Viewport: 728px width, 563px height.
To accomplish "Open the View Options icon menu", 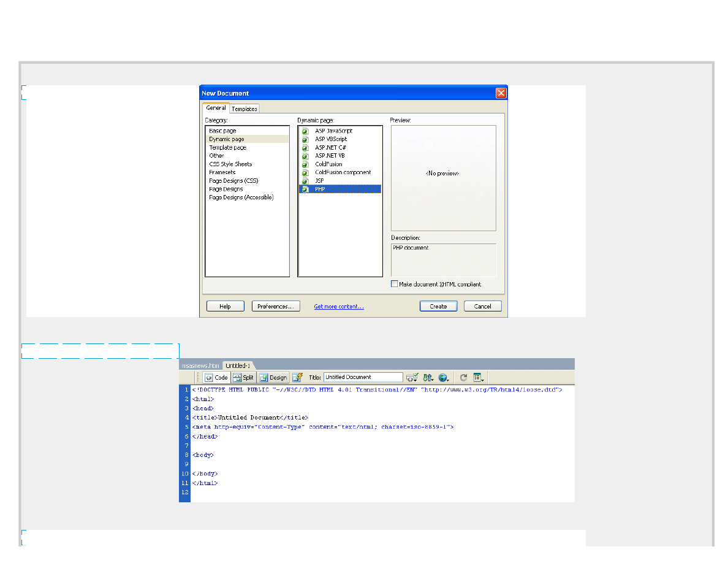I will coord(479,378).
